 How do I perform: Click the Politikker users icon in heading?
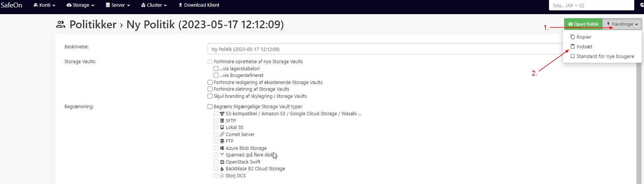[61, 25]
